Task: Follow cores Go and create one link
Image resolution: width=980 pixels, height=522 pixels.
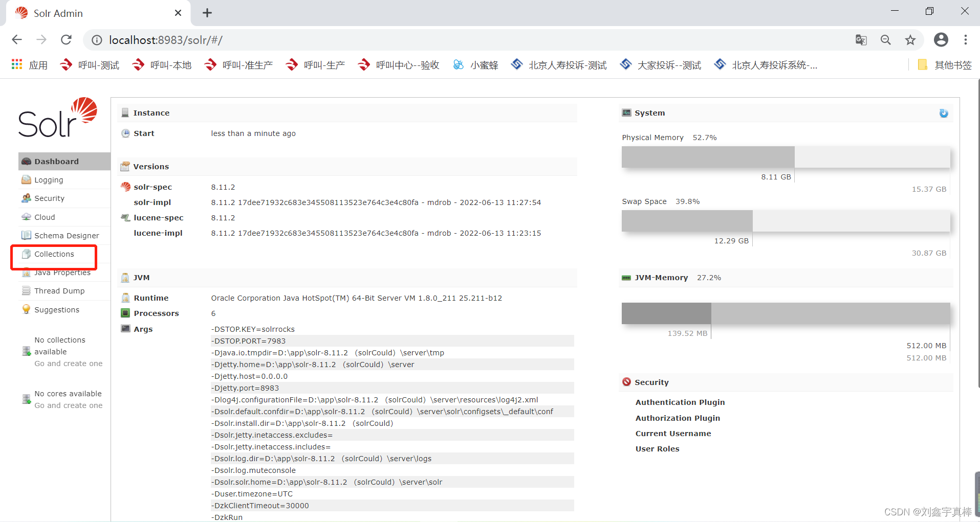Action: coord(69,405)
